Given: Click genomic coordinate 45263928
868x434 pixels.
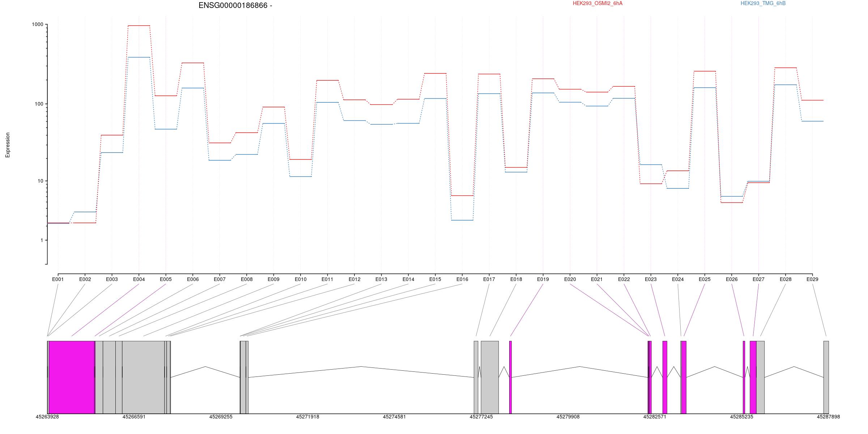Looking at the screenshot, I should click(x=47, y=417).
